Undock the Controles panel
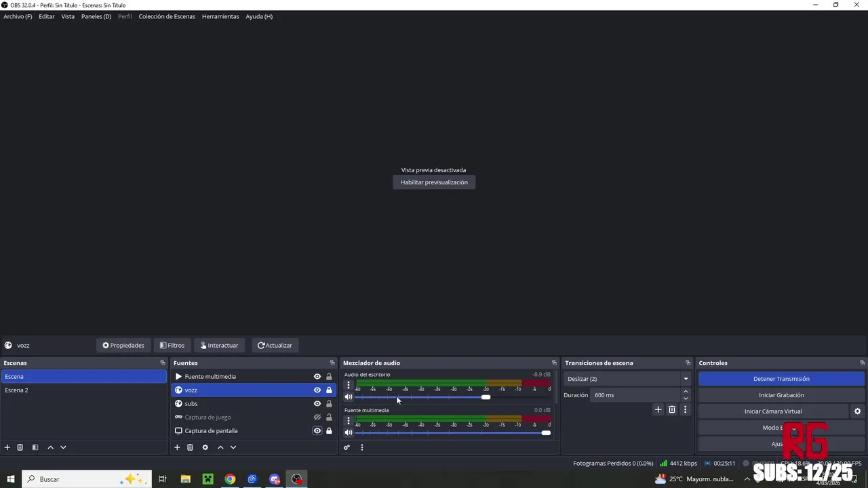 click(x=863, y=363)
